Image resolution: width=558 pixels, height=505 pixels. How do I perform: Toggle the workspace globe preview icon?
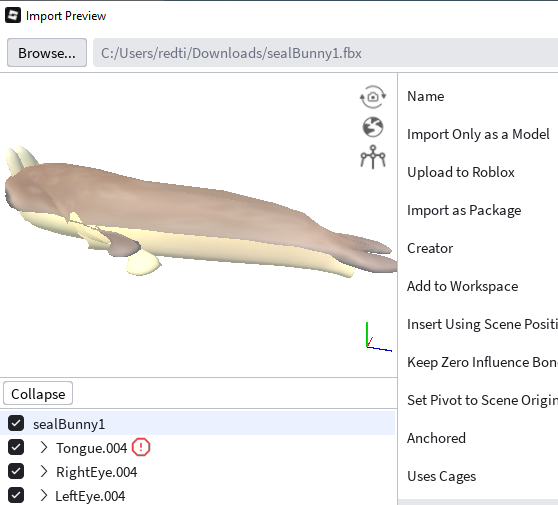373,127
